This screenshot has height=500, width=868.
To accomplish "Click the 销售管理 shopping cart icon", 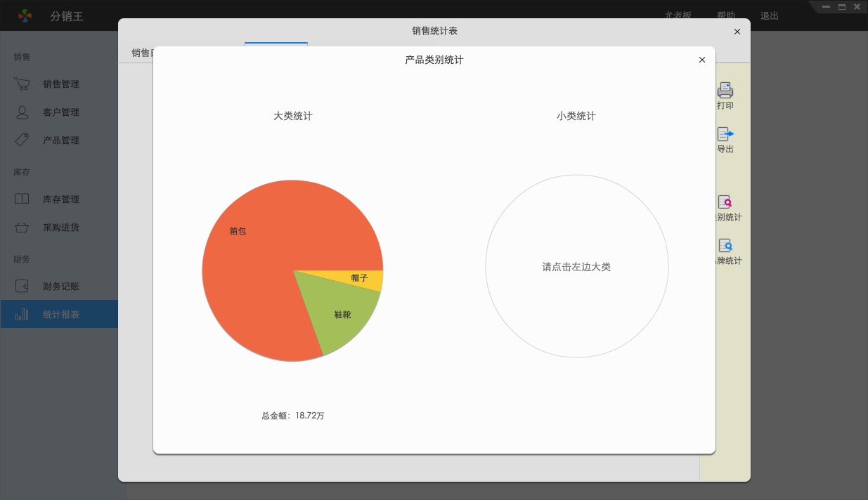I will coord(22,84).
